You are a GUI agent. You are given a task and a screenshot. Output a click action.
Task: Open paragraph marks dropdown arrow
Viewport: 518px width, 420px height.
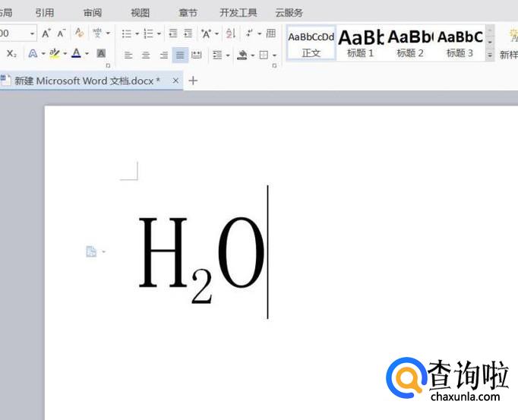coord(260,33)
